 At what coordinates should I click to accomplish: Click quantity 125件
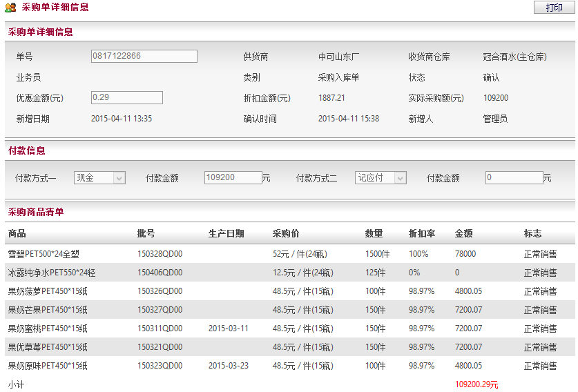(375, 273)
